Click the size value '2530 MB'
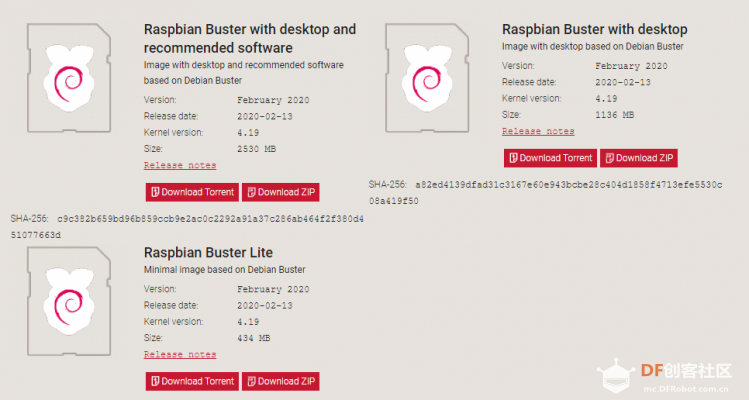 tap(257, 149)
